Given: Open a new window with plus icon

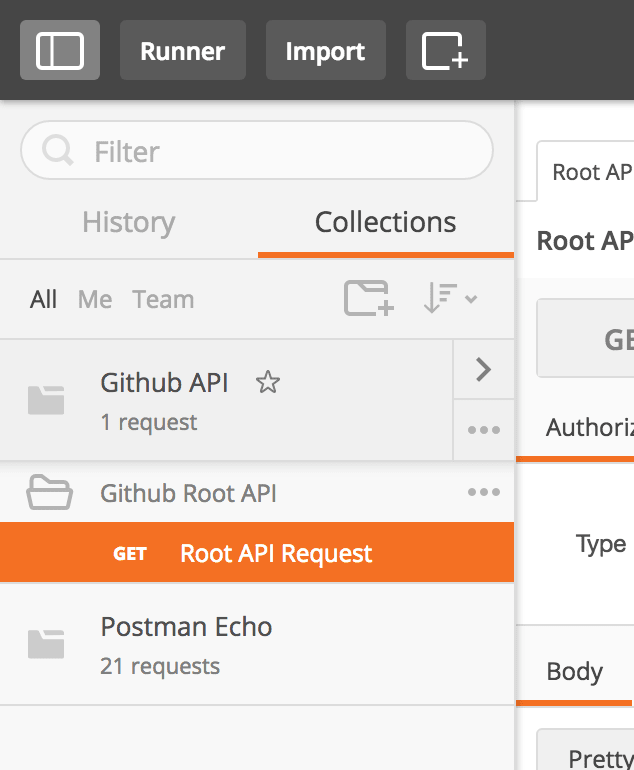Looking at the screenshot, I should 445,50.
